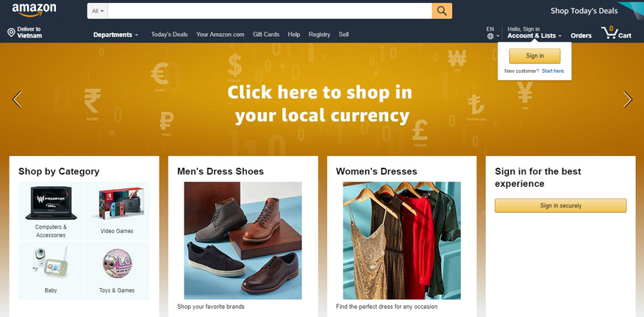Screen dimensions: 644x317
Task: Advance banner with right arrow
Action: (x=628, y=99)
